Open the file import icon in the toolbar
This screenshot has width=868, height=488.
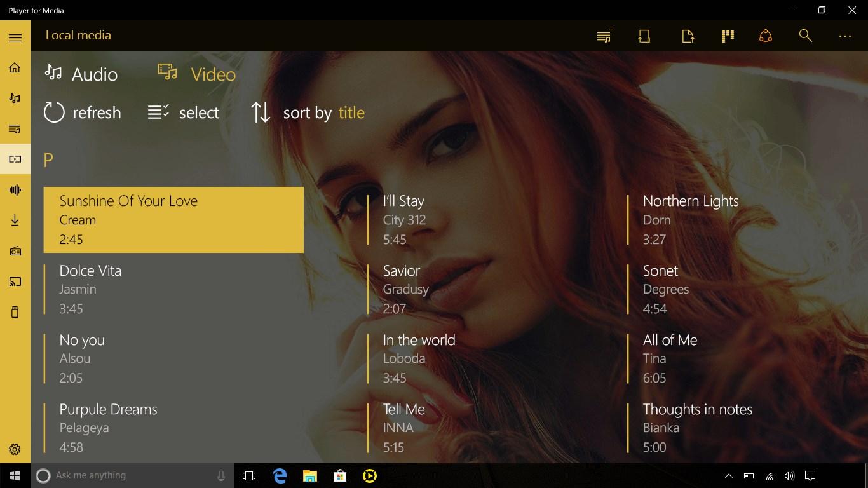pos(688,36)
